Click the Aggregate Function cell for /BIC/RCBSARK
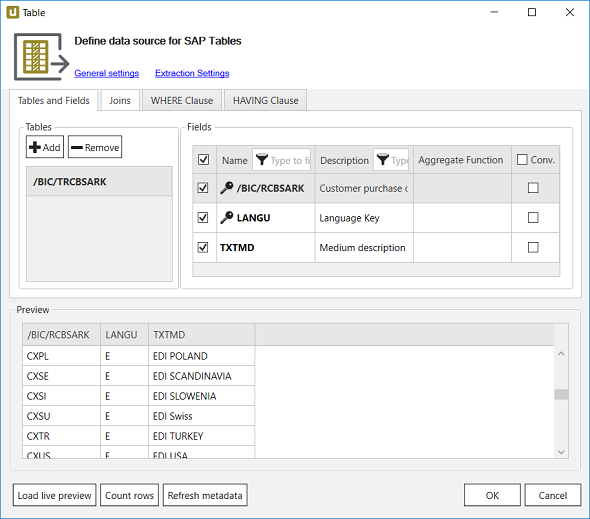 coord(462,188)
